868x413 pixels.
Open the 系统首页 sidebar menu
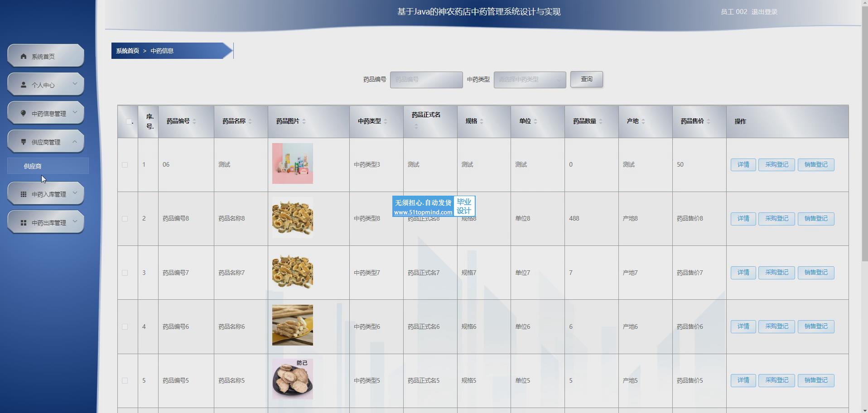point(46,56)
